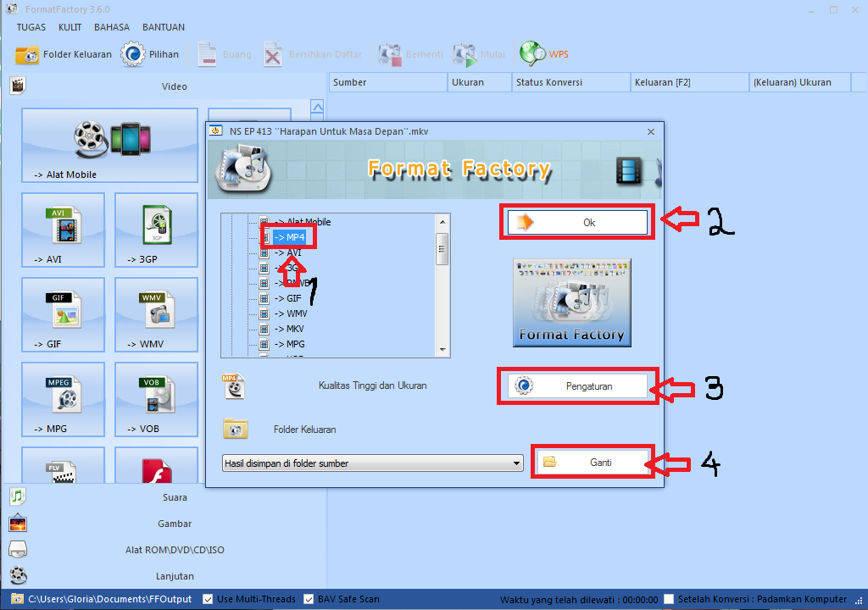The image size is (868, 610).
Task: Open the BAHASA menu
Action: (x=112, y=27)
